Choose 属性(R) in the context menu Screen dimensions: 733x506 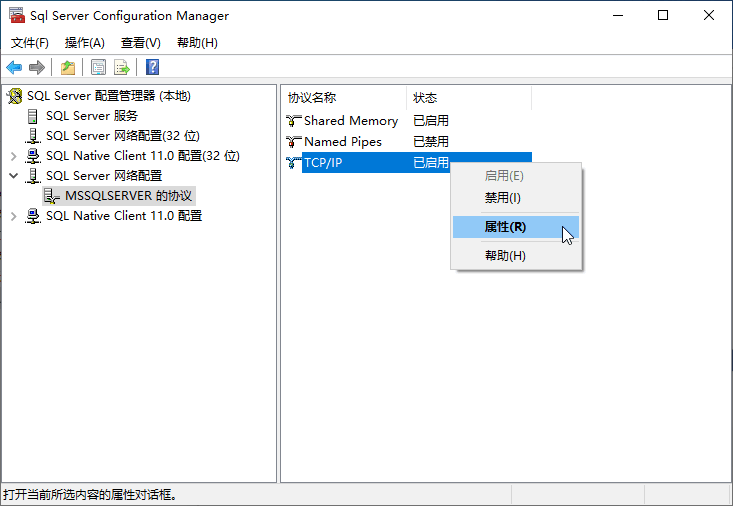tap(516, 227)
